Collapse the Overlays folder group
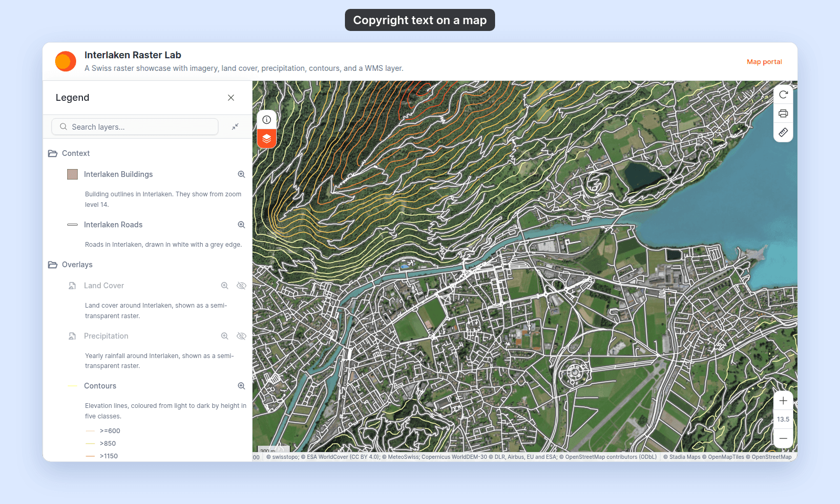This screenshot has height=504, width=840. click(52, 265)
